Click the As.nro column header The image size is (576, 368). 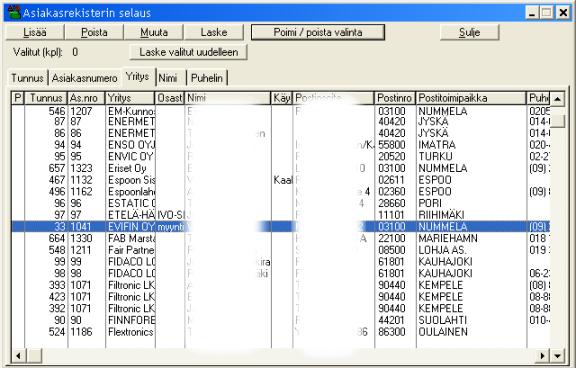point(86,98)
